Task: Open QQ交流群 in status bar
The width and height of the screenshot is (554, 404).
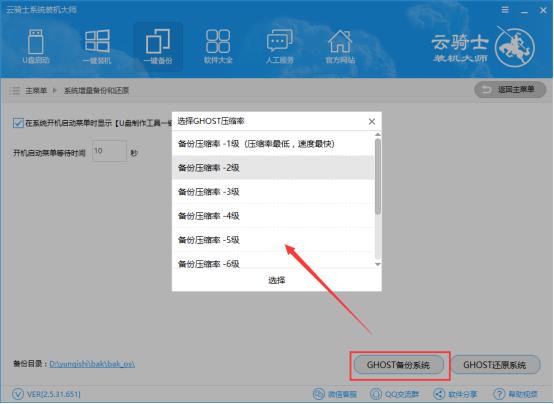Action: coord(394,394)
